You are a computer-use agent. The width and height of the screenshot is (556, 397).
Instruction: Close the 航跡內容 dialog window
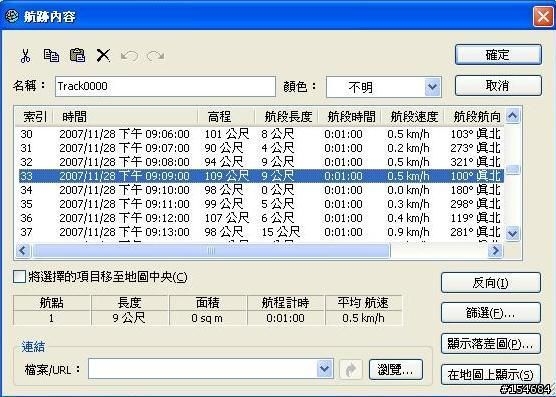point(543,16)
